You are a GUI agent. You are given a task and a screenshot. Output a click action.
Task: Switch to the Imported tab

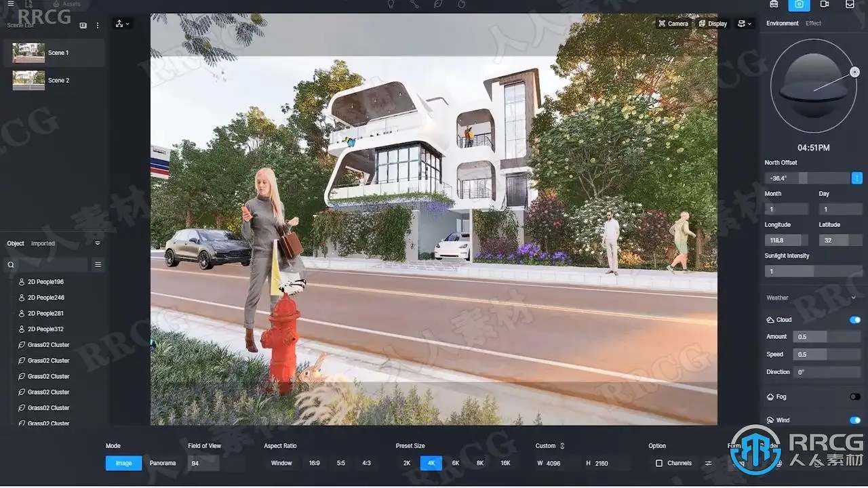(43, 243)
